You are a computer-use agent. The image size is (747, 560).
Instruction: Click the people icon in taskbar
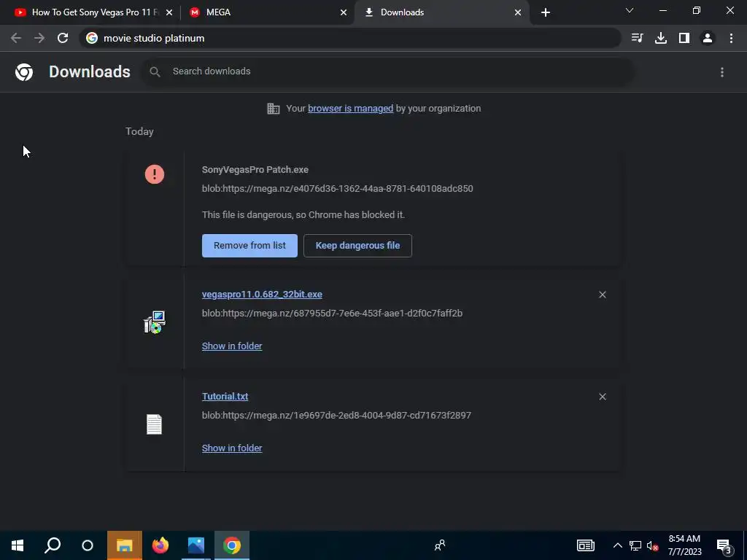[440, 545]
